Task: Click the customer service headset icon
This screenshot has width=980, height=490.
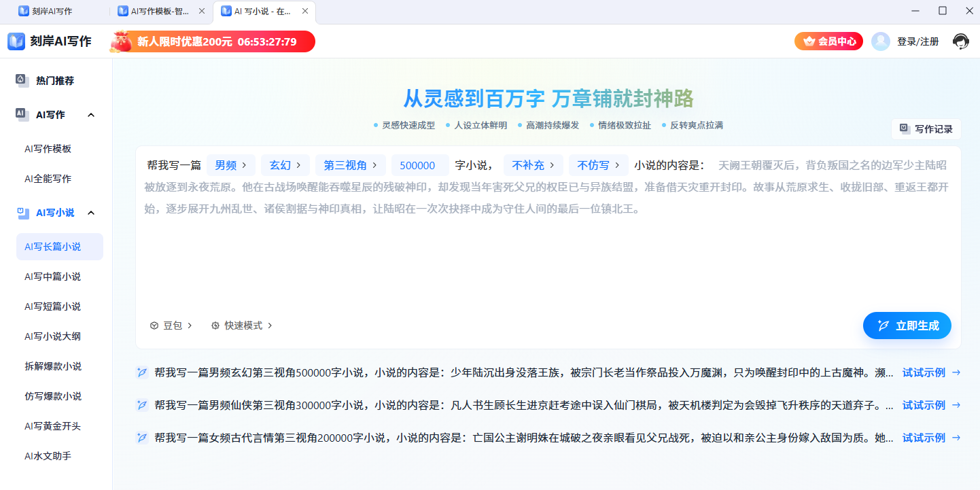Action: [961, 41]
